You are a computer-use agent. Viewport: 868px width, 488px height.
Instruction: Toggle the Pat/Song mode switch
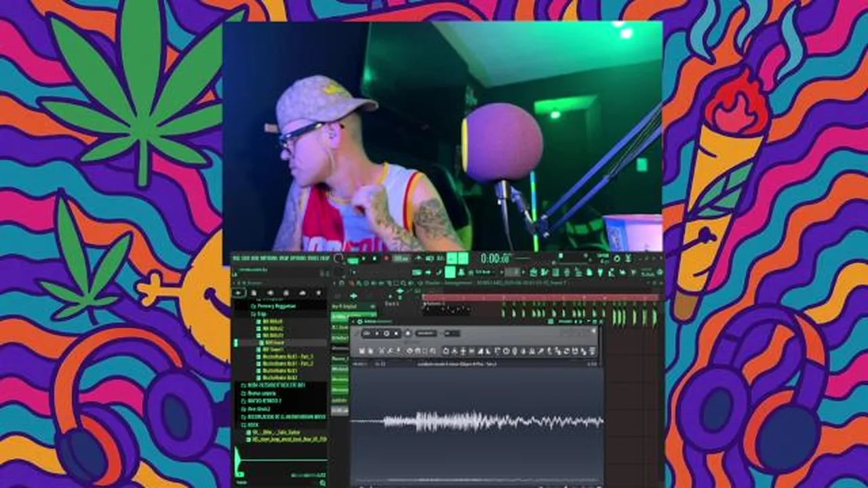click(x=353, y=261)
